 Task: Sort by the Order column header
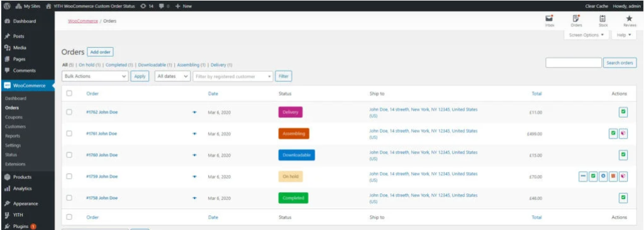[92, 94]
